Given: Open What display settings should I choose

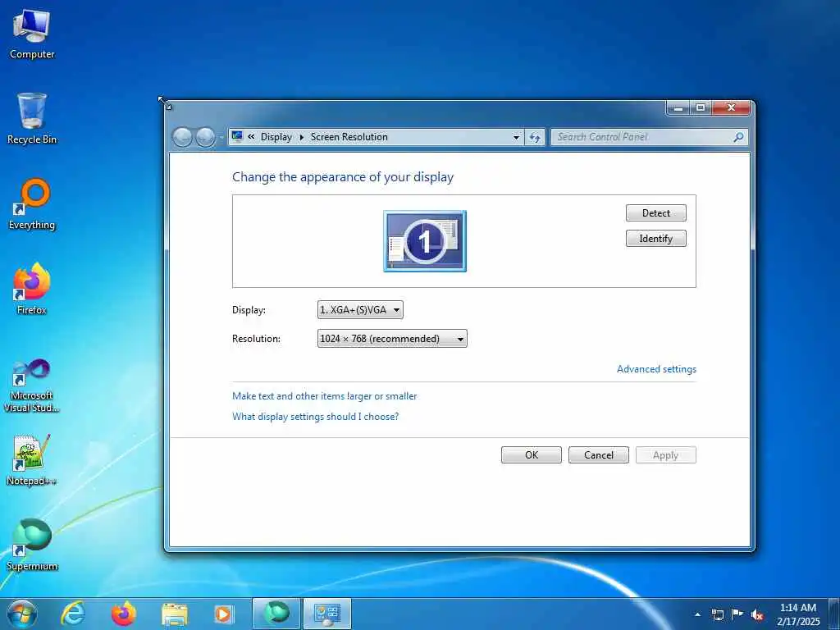Looking at the screenshot, I should coord(315,417).
